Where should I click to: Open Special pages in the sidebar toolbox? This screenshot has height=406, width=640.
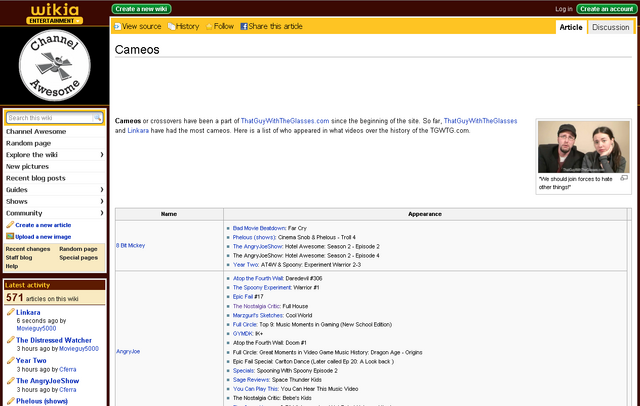tap(78, 257)
